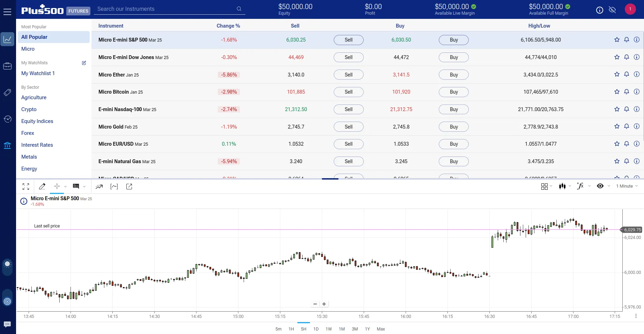644x334 pixels.
Task: Click the 6,029.75 last price marker
Action: 632,230
